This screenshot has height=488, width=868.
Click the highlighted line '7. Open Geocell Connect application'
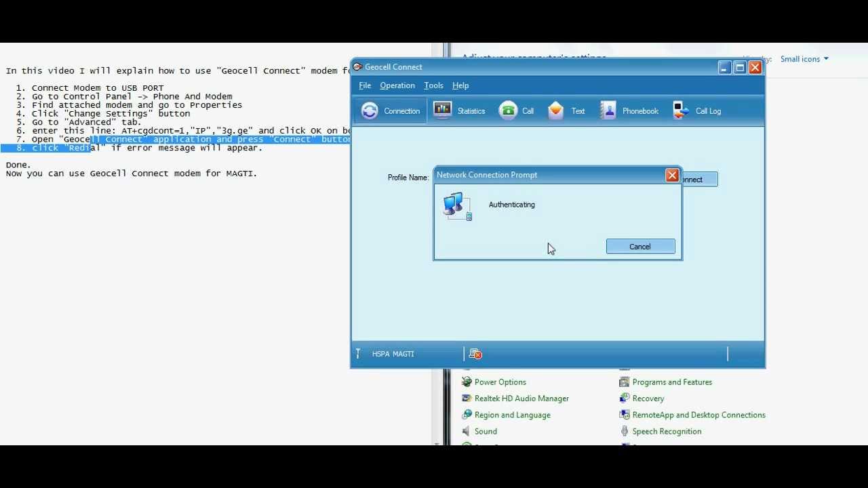point(183,139)
